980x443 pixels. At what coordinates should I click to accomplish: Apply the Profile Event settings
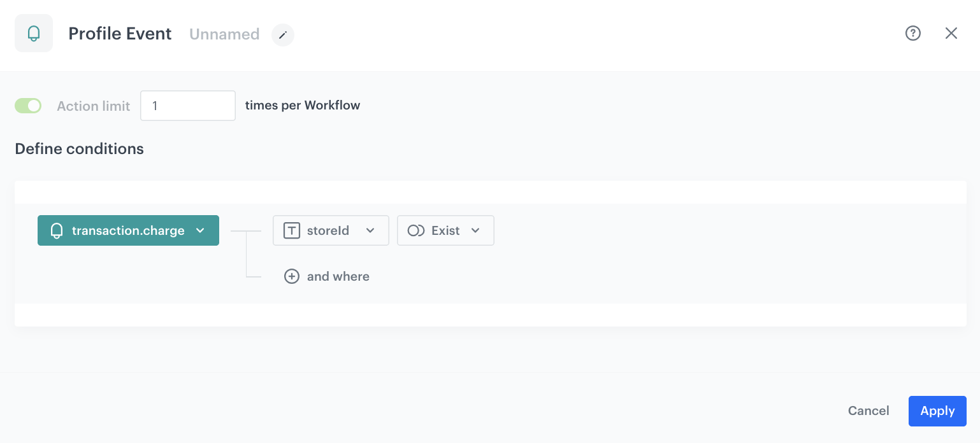click(937, 411)
